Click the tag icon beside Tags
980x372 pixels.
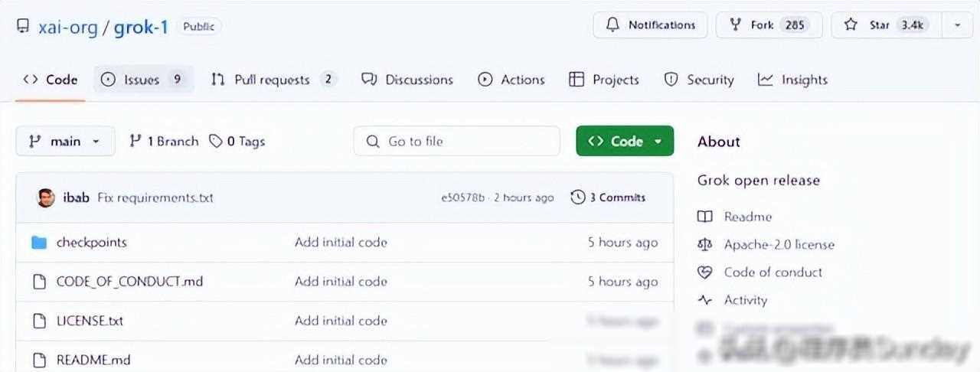click(x=216, y=141)
